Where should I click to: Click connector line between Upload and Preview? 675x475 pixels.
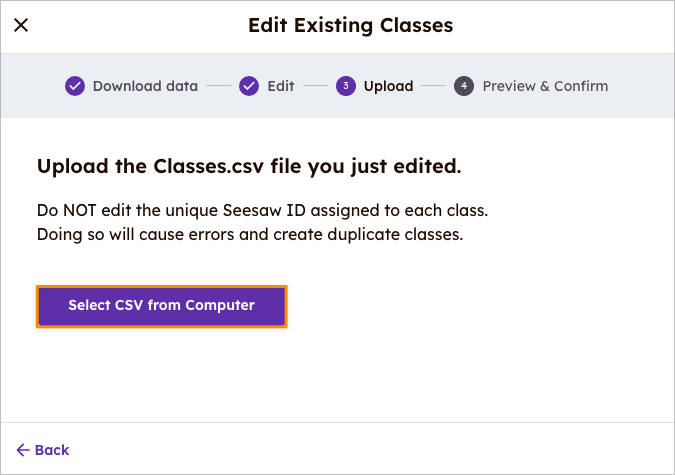pyautogui.click(x=433, y=86)
